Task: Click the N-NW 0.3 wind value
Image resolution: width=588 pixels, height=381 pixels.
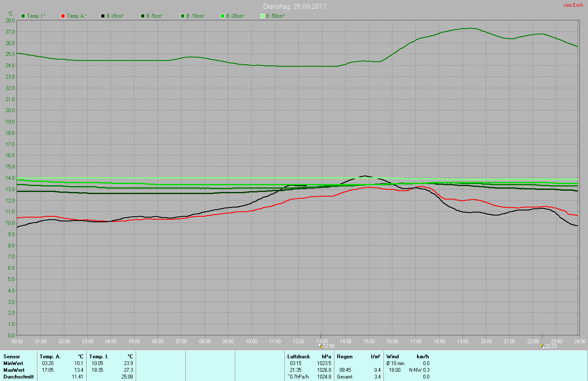Action: (419, 370)
